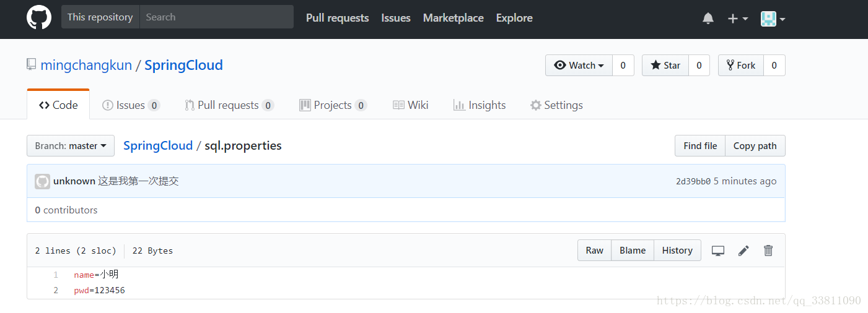Screen dimensions: 868x313
Task: View Raw file contents
Action: coord(595,251)
